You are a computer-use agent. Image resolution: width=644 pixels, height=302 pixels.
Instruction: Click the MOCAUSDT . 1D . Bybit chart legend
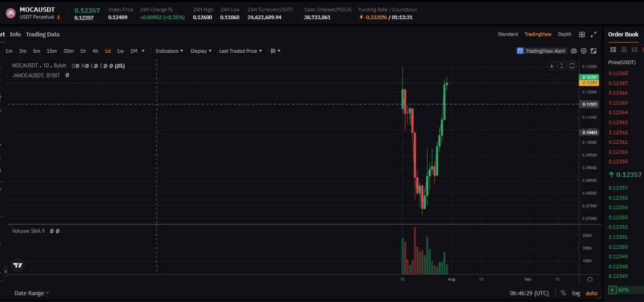click(x=39, y=66)
